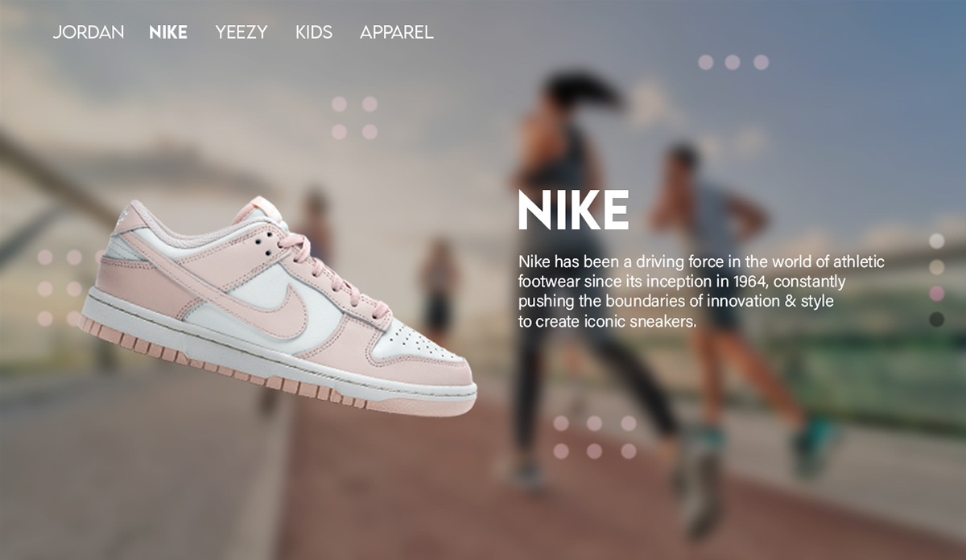Click the last dot of top-right three-dot row
This screenshot has height=560, width=966.
(x=761, y=62)
